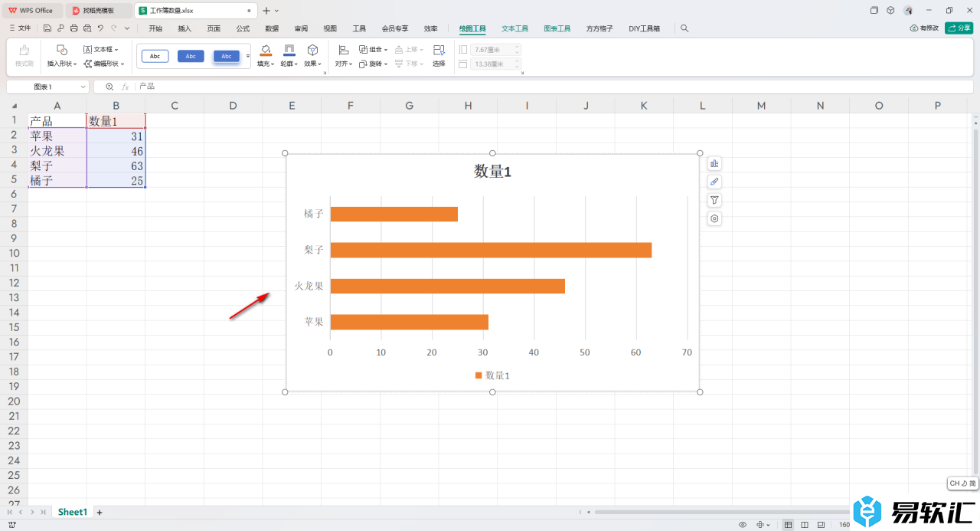Apply the third shadowed blue Abc style

click(x=227, y=56)
